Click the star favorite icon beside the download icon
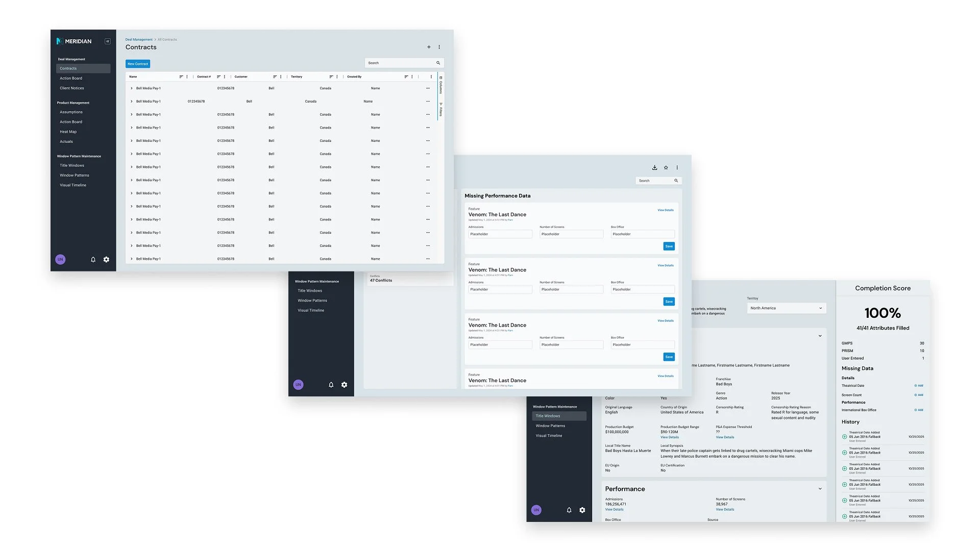This screenshot has height=551, width=980. tap(666, 167)
